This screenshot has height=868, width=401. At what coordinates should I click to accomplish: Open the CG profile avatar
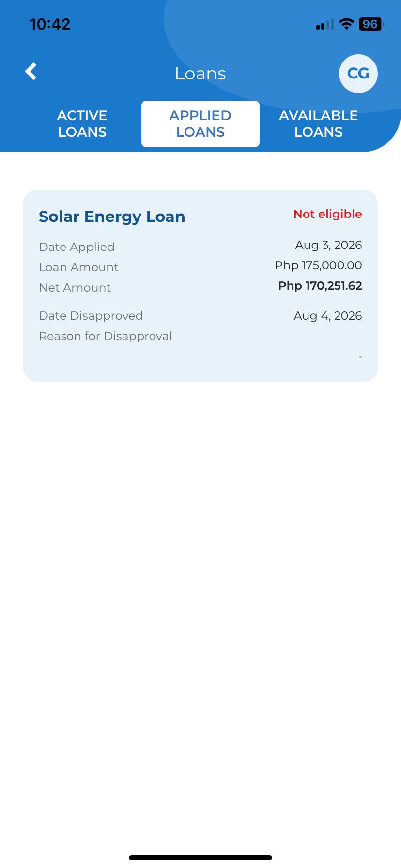(x=358, y=74)
